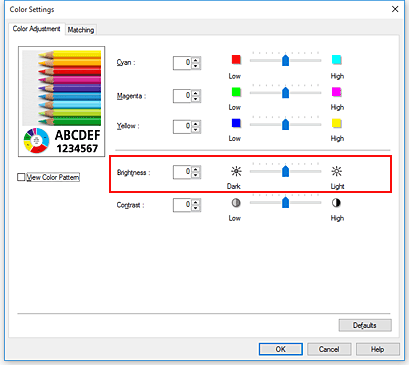Confirm settings with OK button
The height and width of the screenshot is (365, 409).
click(x=281, y=349)
